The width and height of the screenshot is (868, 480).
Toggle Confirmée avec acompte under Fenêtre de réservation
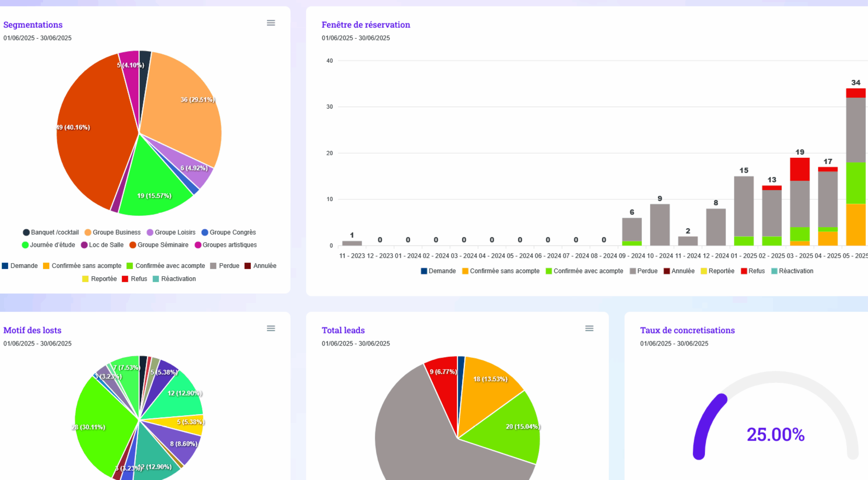(x=585, y=271)
